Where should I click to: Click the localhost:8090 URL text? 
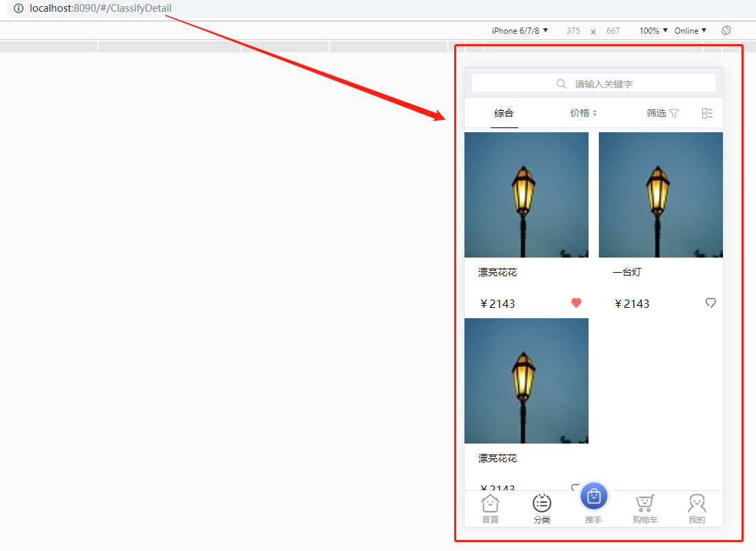101,8
